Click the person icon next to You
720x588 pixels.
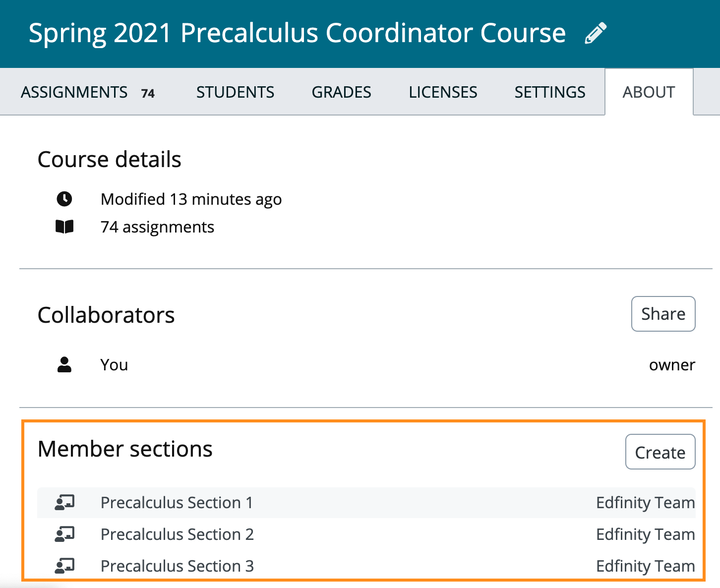tap(64, 364)
